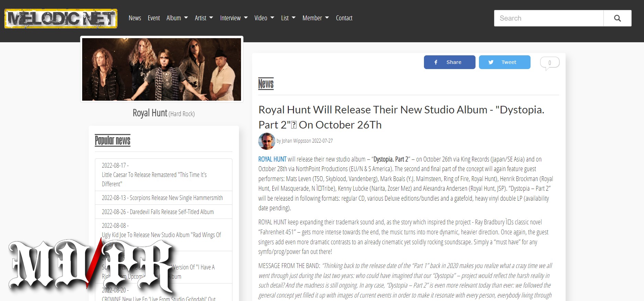
Task: Click the author byline Johan Wippsson 2022-07-27
Action: (x=305, y=141)
